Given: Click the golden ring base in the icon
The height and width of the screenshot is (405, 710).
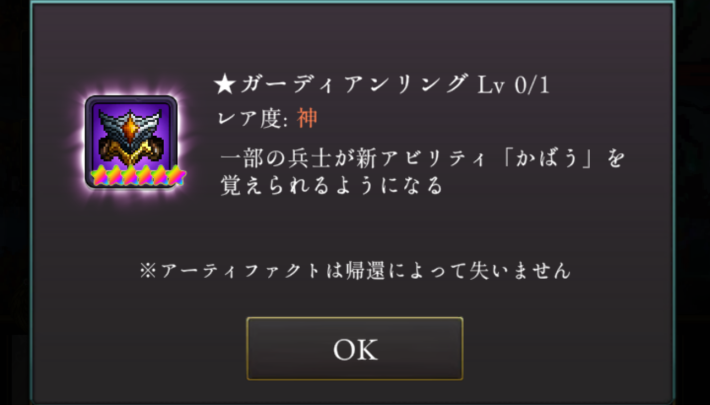Looking at the screenshot, I should (x=130, y=152).
